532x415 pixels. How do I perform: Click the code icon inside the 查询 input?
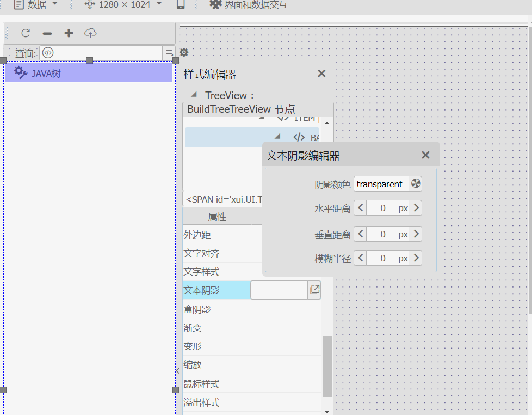[x=48, y=53]
